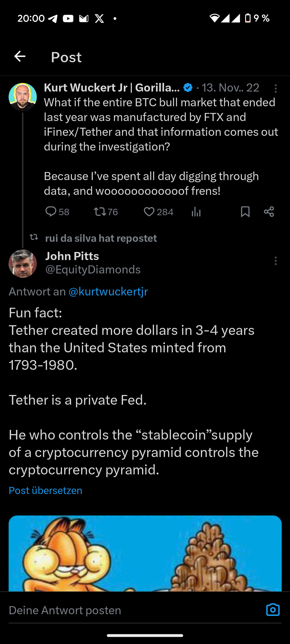Open more options for John Pitts' reply
Image resolution: width=290 pixels, height=644 pixels.
click(x=275, y=261)
